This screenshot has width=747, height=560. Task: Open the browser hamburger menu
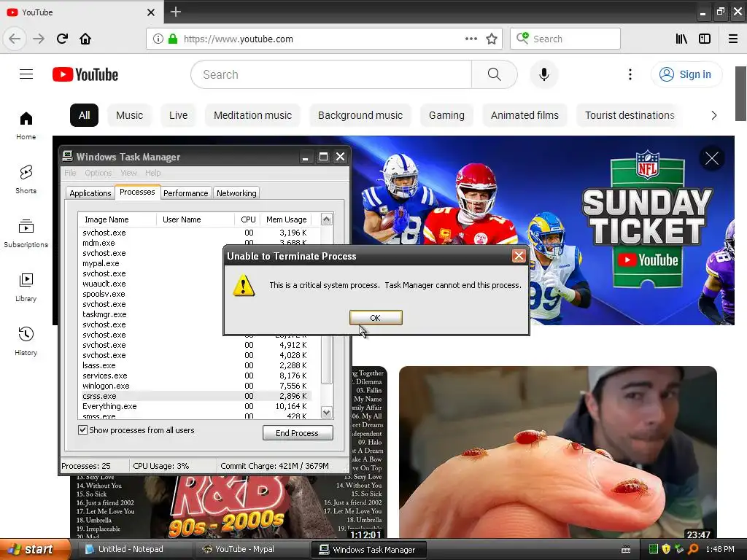[733, 39]
